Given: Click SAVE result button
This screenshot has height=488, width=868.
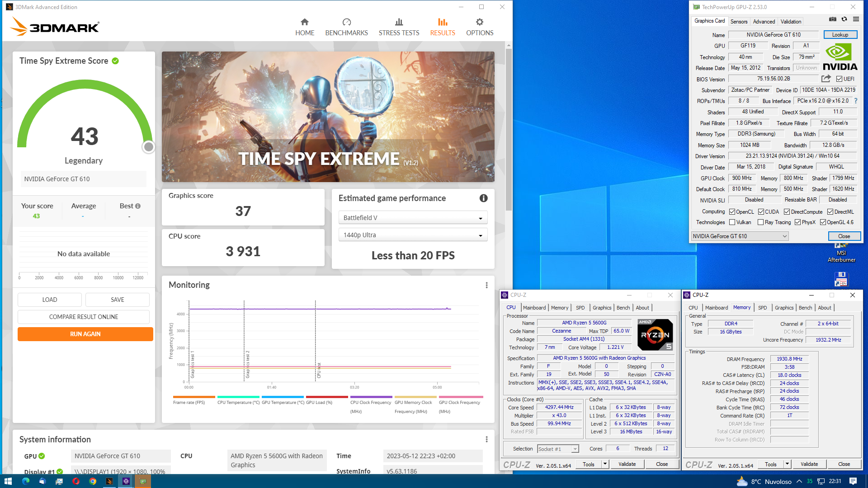Looking at the screenshot, I should [x=118, y=300].
